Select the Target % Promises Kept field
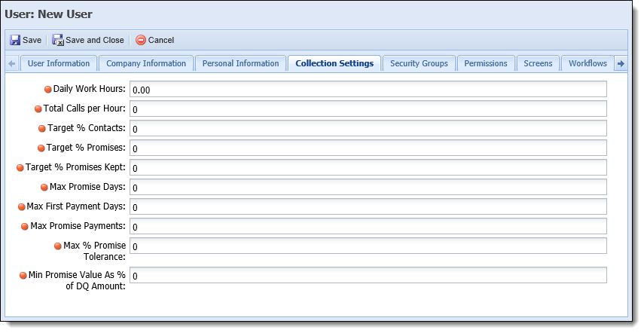 pyautogui.click(x=368, y=167)
